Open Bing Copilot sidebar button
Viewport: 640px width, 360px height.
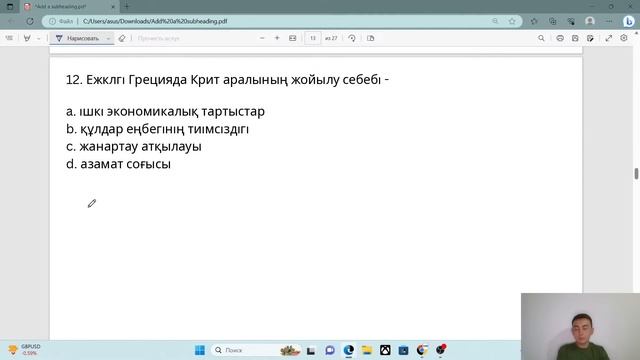point(629,21)
